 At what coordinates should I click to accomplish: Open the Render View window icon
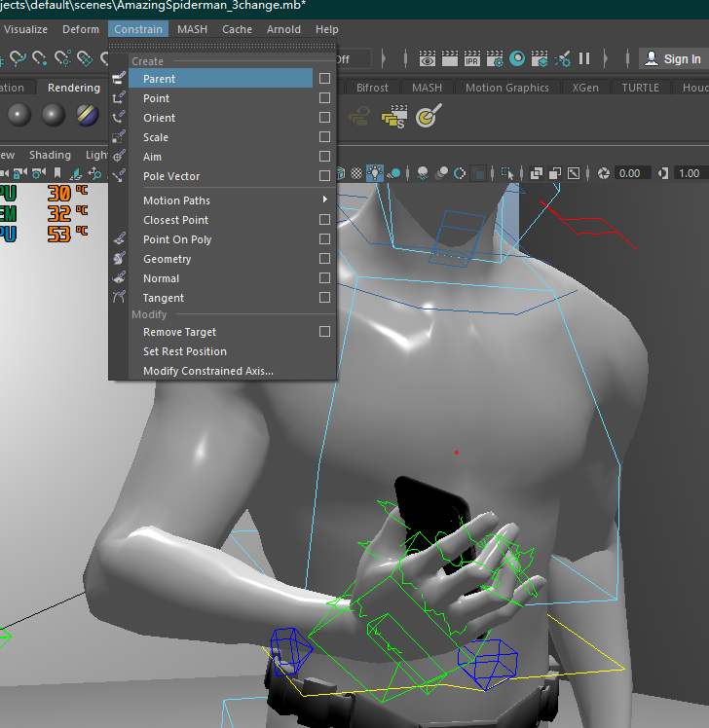[x=427, y=59]
